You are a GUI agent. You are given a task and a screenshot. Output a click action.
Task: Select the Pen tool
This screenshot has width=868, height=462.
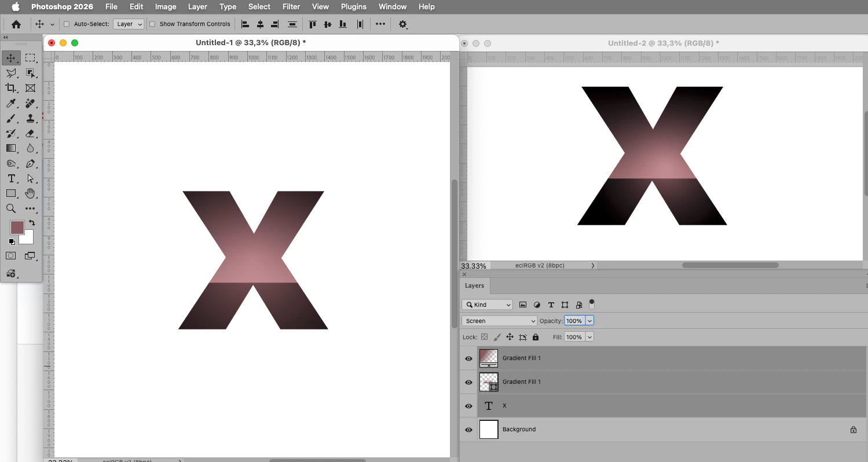tap(31, 164)
